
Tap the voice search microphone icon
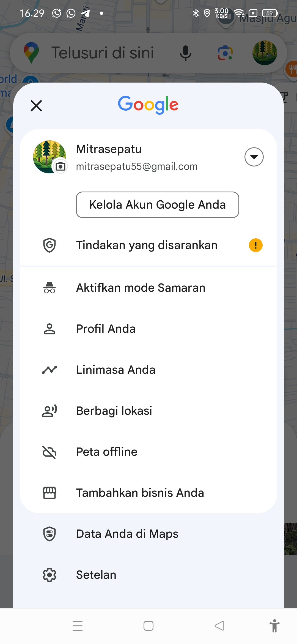[186, 53]
